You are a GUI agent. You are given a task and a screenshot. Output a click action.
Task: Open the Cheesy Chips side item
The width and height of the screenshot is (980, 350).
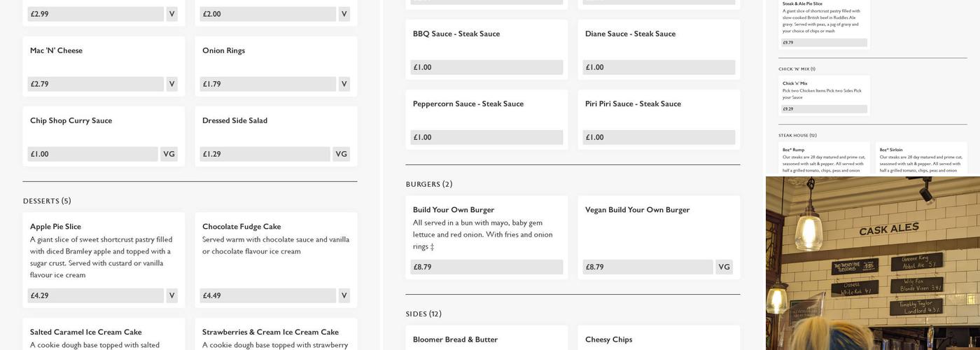[608, 339]
